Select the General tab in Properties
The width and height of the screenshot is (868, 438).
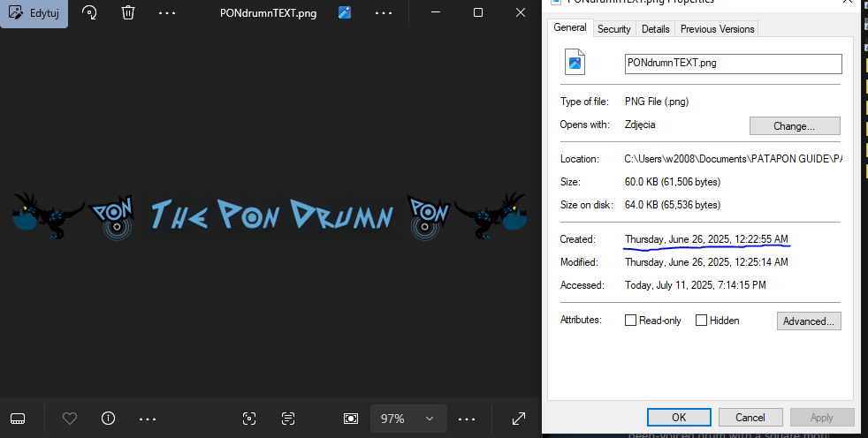[x=569, y=27]
